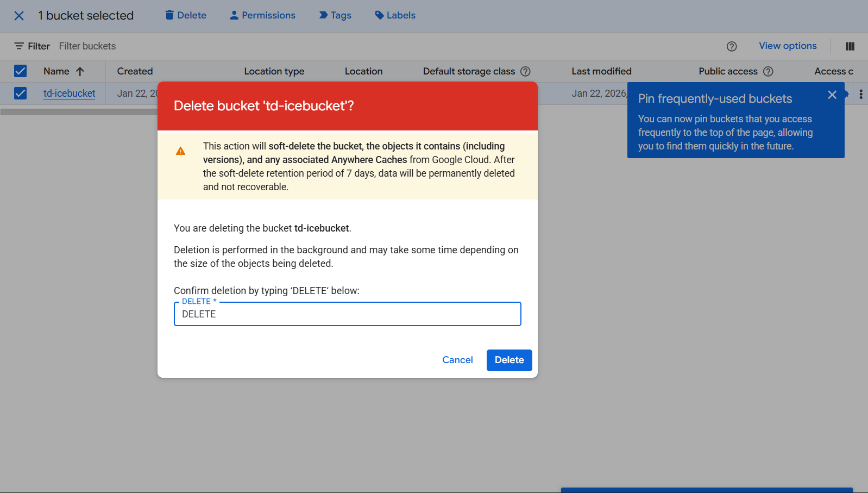Click the DELETE confirmation text field
The image size is (868, 493).
(x=348, y=314)
